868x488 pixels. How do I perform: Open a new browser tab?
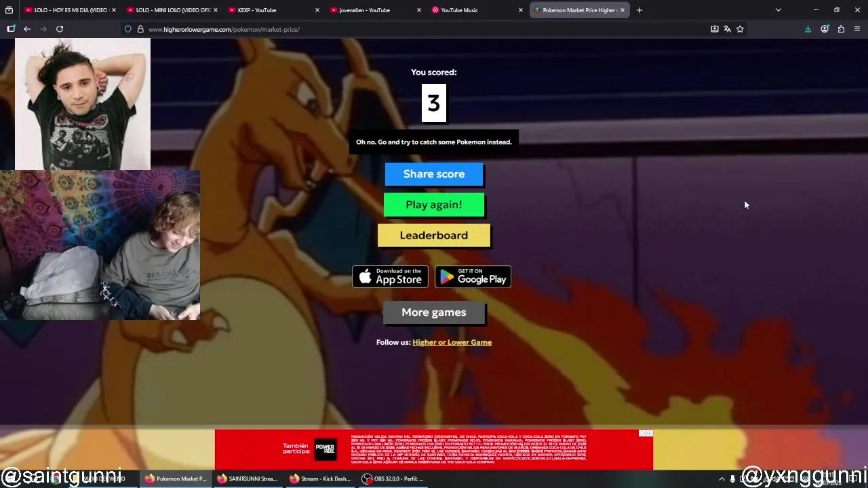point(639,10)
